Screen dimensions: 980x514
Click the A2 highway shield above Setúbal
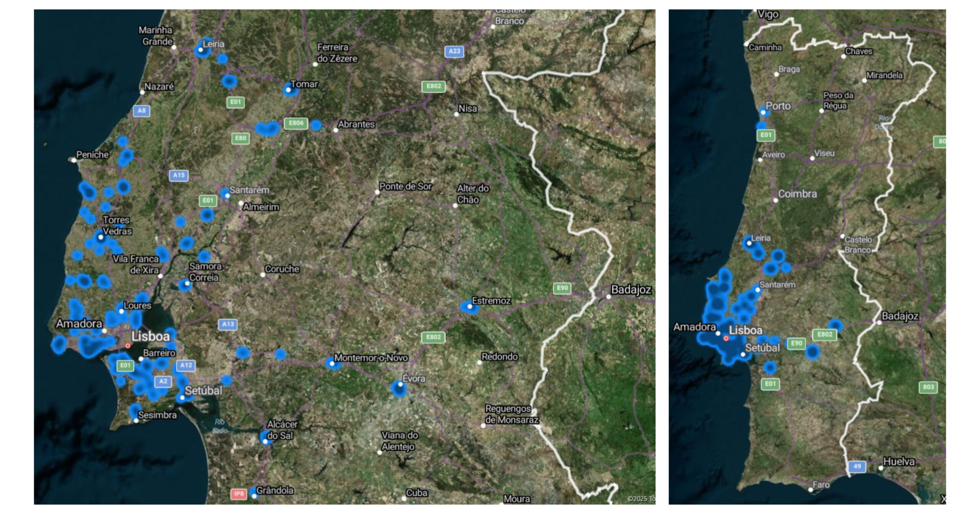[163, 381]
